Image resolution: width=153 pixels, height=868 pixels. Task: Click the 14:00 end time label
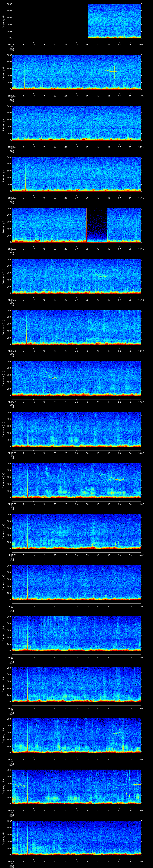coord(141,249)
